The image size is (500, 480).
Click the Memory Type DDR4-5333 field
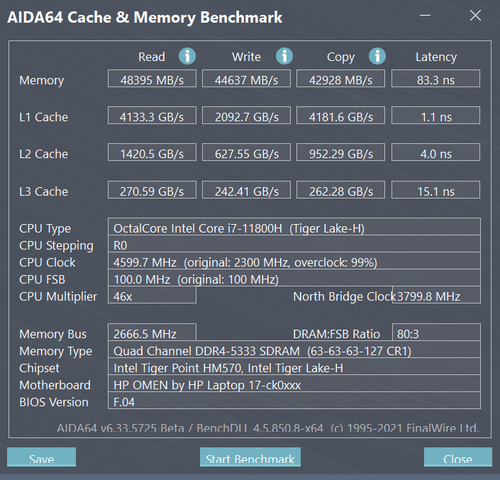pos(294,350)
